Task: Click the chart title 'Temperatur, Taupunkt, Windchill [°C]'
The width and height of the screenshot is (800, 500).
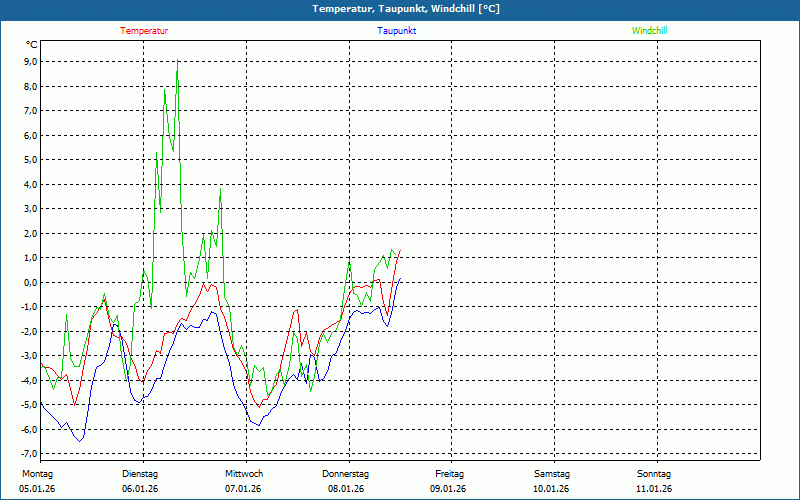Action: pyautogui.click(x=406, y=9)
